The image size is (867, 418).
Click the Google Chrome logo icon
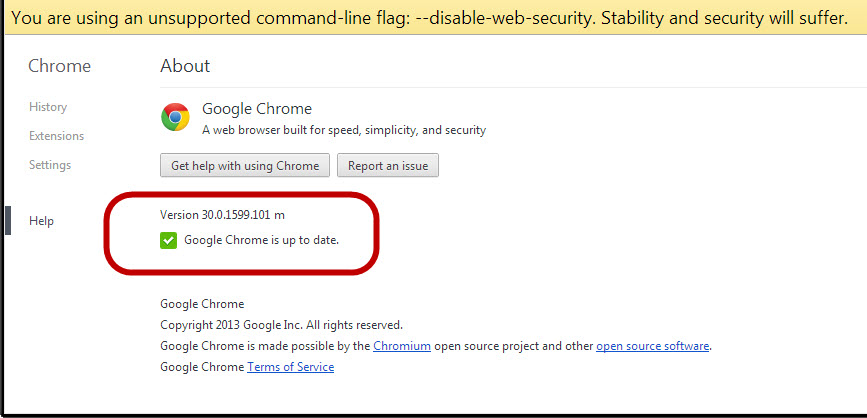(x=175, y=118)
